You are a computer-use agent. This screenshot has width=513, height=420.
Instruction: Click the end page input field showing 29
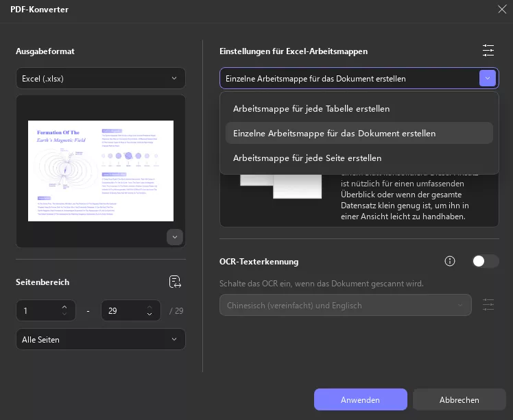pos(131,310)
